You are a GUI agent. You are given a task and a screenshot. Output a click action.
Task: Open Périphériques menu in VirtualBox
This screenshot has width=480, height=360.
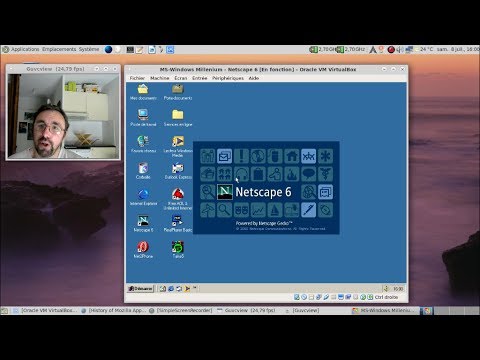(228, 78)
